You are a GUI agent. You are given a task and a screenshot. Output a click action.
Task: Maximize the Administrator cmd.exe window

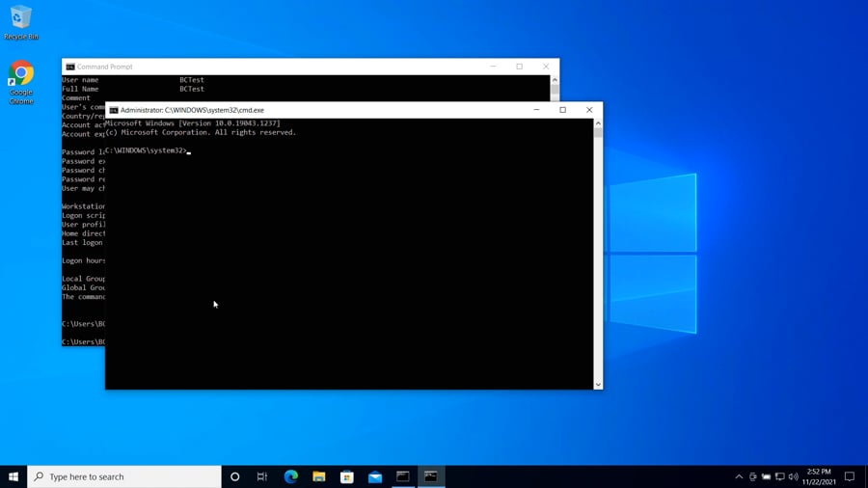click(563, 110)
